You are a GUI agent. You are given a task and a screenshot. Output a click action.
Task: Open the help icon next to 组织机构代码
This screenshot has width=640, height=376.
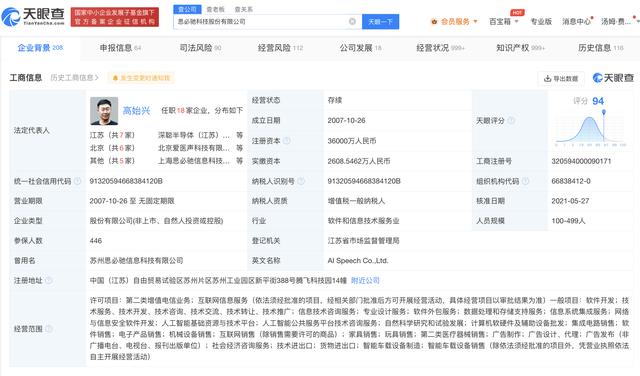coord(525,181)
